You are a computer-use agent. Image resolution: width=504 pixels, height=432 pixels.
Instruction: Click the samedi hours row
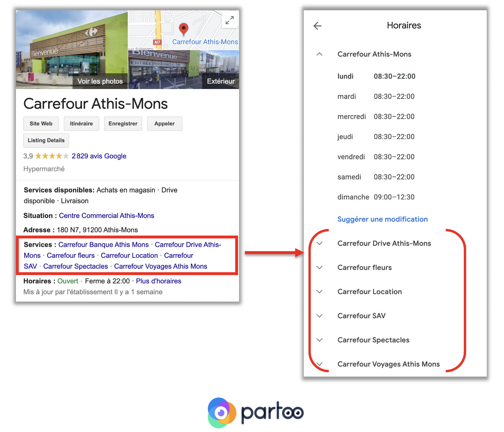click(x=376, y=177)
